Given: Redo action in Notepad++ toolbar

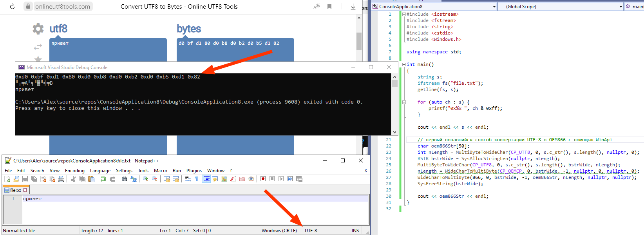Looking at the screenshot, I should (x=112, y=179).
